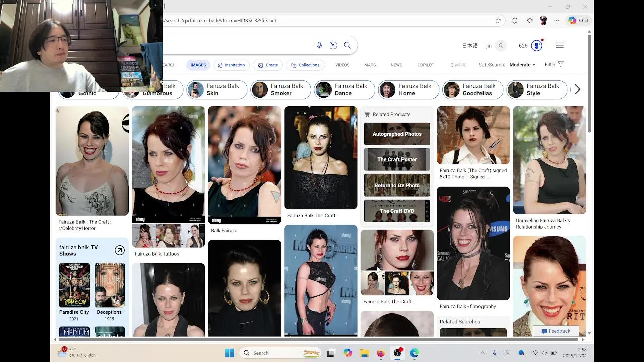Expand the MORE search categories menu
Image resolution: width=644 pixels, height=362 pixels.
(x=458, y=65)
